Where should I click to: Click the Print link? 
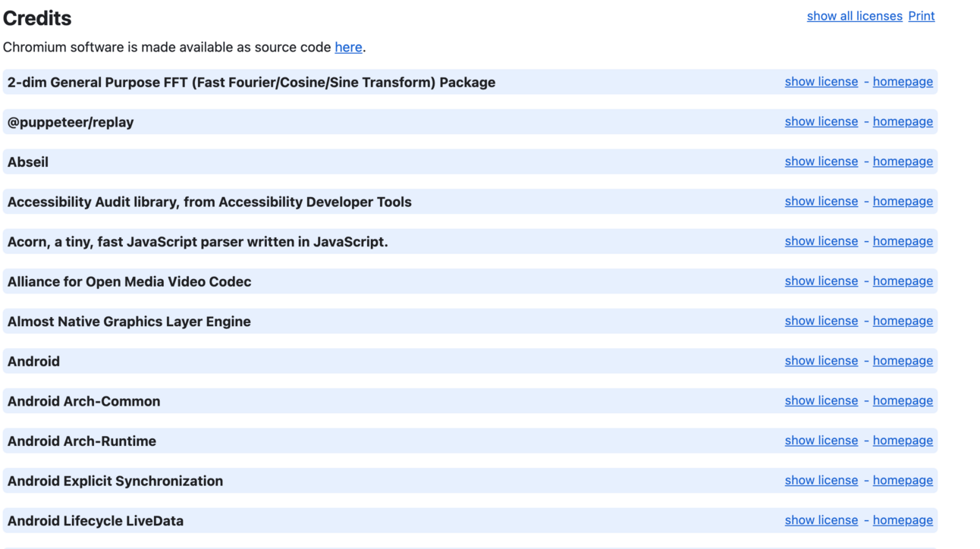click(x=921, y=16)
